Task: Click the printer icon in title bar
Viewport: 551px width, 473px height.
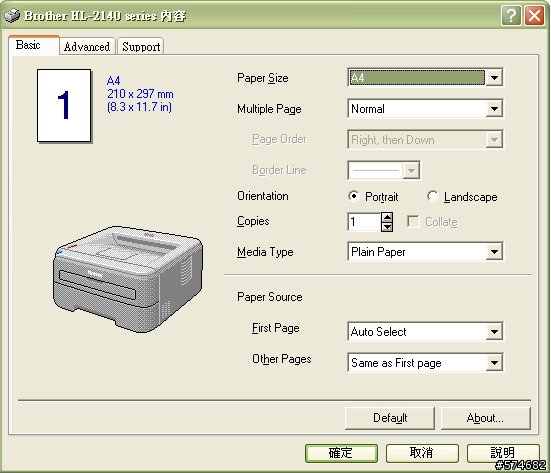Action: (x=12, y=16)
